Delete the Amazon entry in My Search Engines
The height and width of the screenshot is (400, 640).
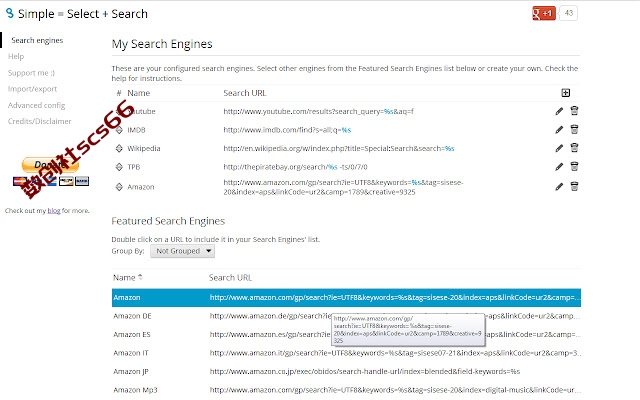point(574,187)
